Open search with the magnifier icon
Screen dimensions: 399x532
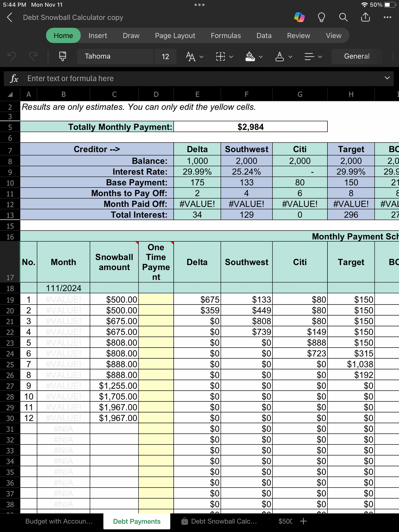pyautogui.click(x=343, y=17)
